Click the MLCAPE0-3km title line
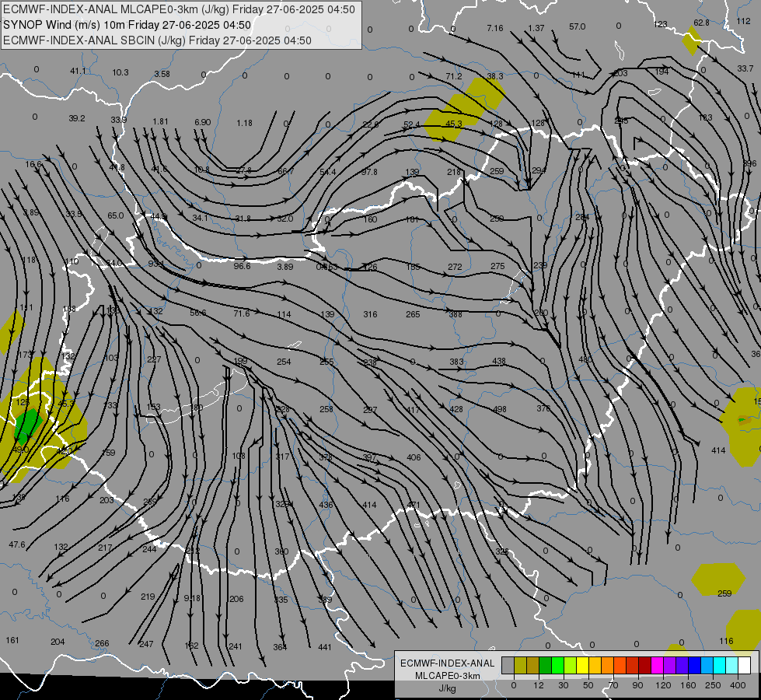761x700 pixels. 179,9
